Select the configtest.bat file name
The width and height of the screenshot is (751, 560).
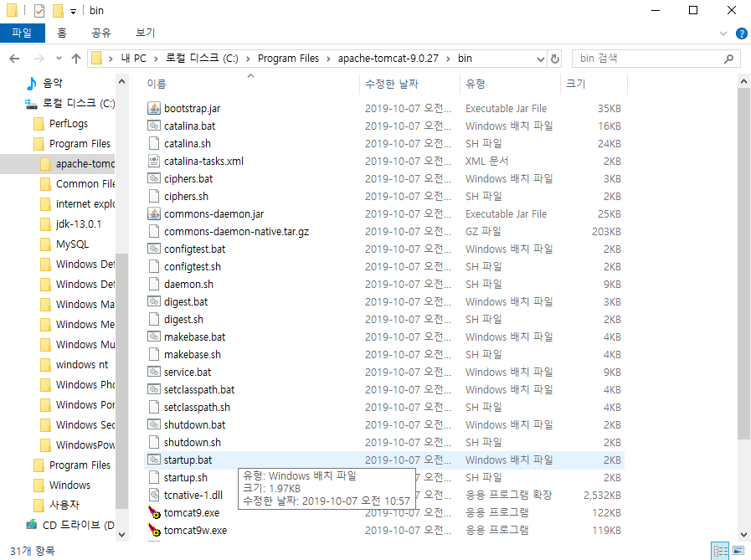(194, 249)
